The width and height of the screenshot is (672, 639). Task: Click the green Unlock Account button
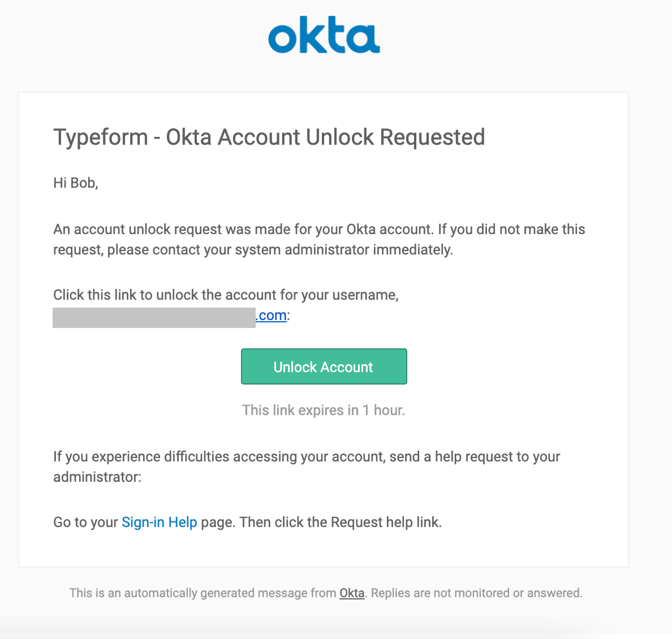pyautogui.click(x=324, y=366)
